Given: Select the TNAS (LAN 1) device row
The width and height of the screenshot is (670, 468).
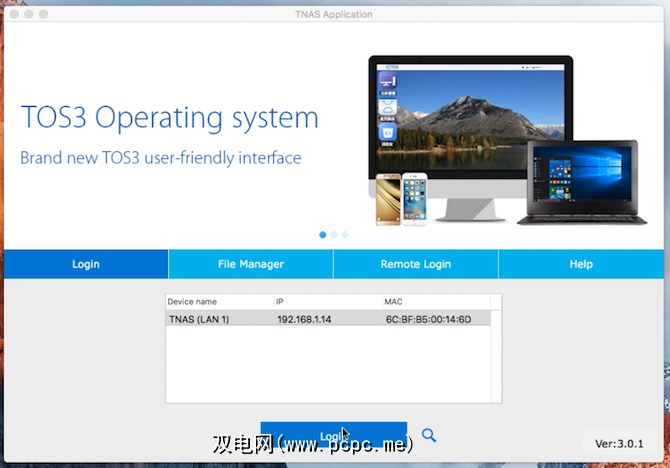Looking at the screenshot, I should click(x=328, y=319).
